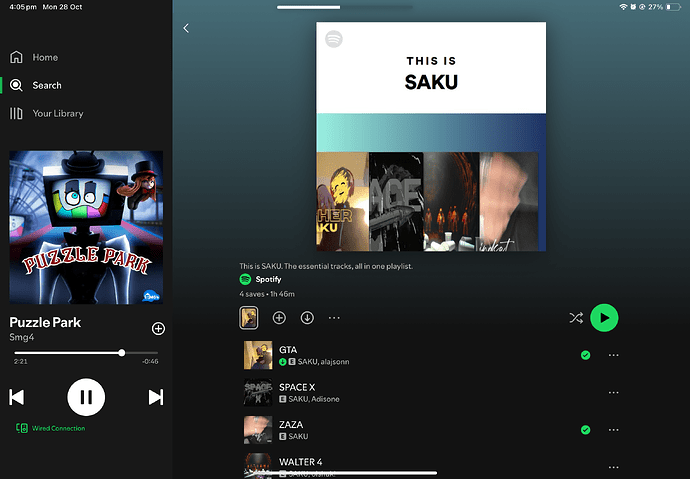Screen dimensions: 690x479
Task: Open the Smg4 artist name
Action: (x=22, y=337)
